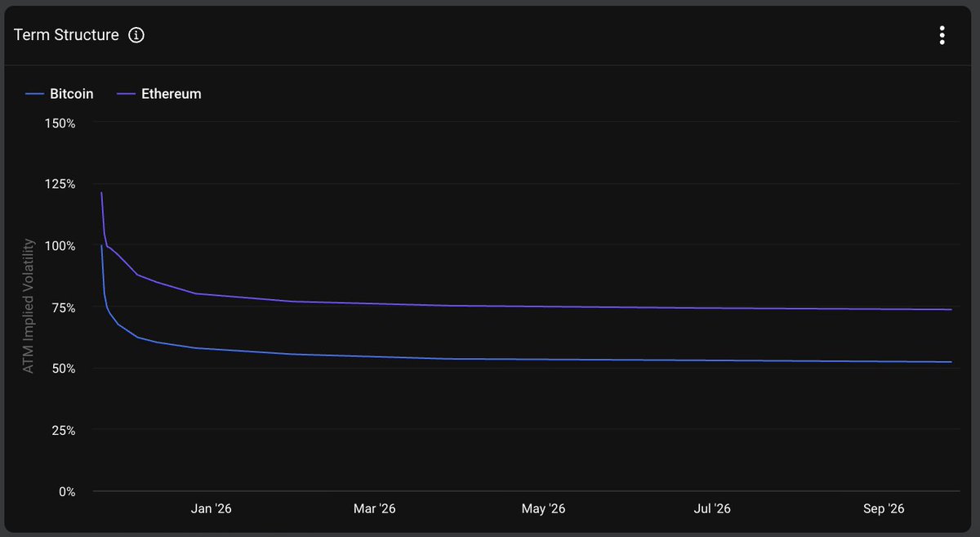This screenshot has width=980, height=537.
Task: Click the Bitcoin curve near Jul '26
Action: (x=712, y=360)
